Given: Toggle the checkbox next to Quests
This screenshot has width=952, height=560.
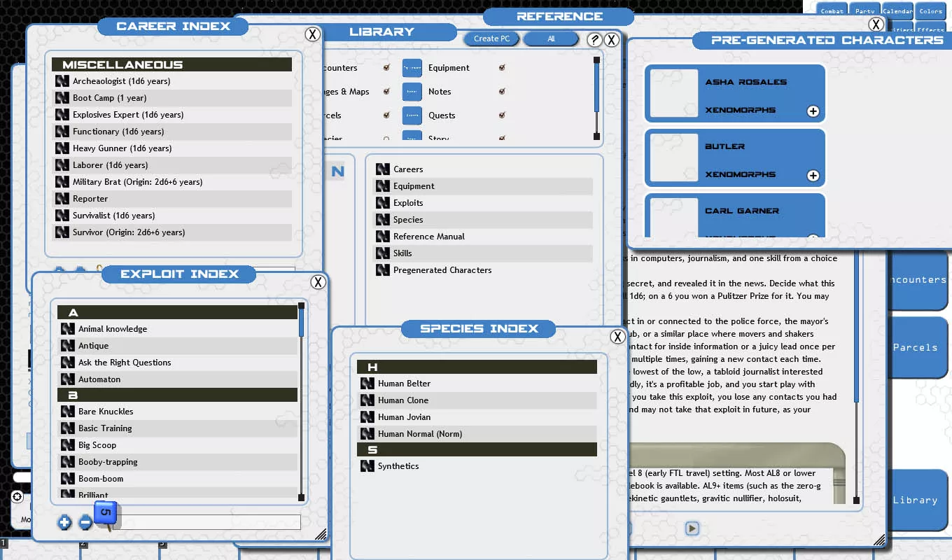Looking at the screenshot, I should click(502, 115).
